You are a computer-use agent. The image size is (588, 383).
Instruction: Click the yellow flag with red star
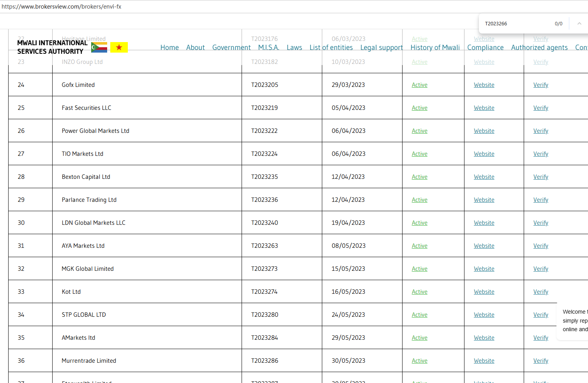[x=119, y=48]
